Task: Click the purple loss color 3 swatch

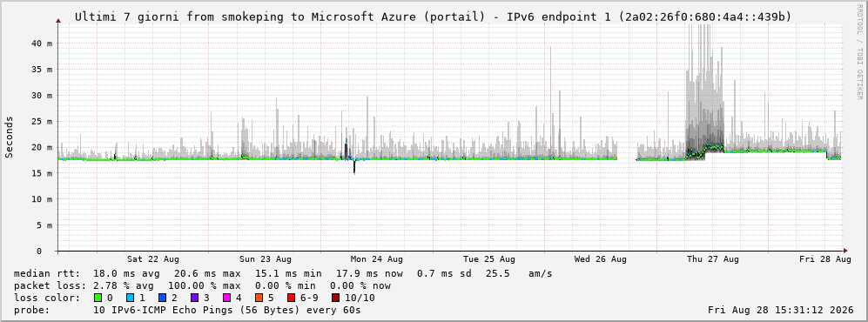Action: click(194, 298)
